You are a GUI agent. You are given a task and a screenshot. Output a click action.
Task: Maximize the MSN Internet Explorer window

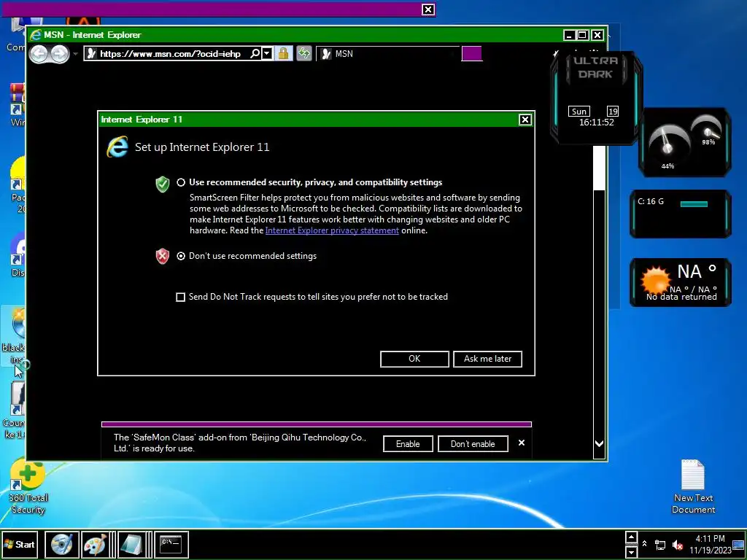582,35
